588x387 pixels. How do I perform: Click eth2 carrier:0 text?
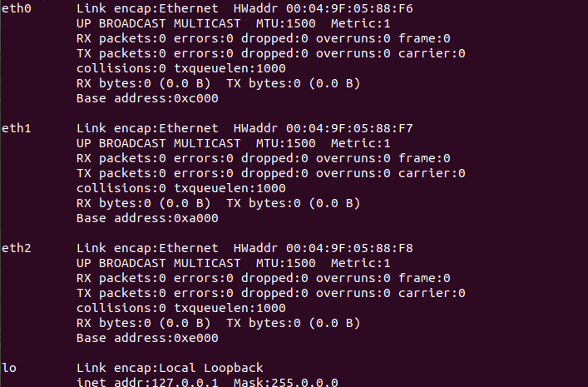(x=432, y=293)
